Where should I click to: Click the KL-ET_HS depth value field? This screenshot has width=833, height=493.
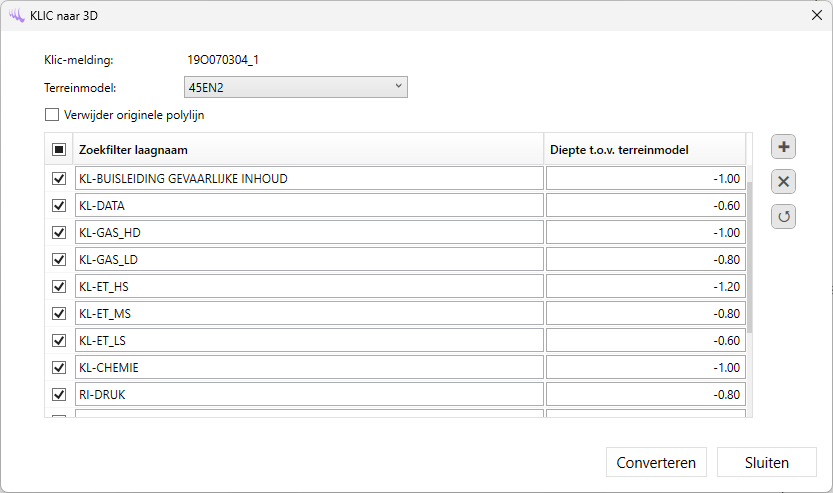coord(645,287)
